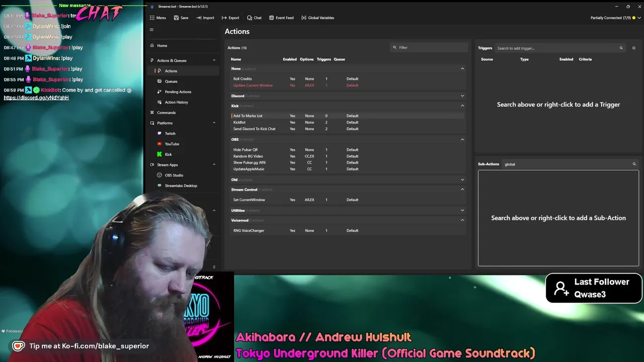
Task: Collapse the Kick action group
Action: coord(462,106)
